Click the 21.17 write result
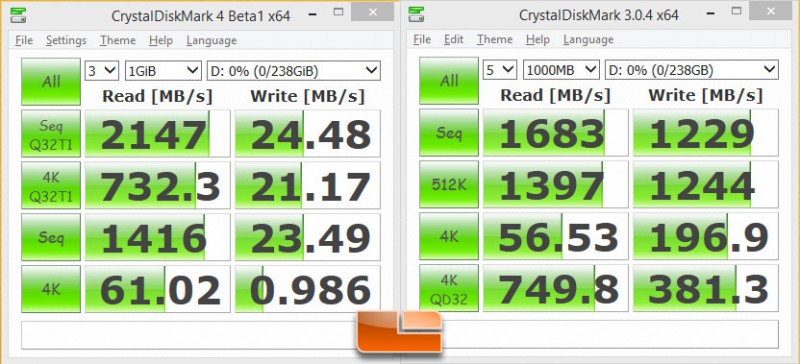Viewport: 800px width, 364px height. click(308, 186)
